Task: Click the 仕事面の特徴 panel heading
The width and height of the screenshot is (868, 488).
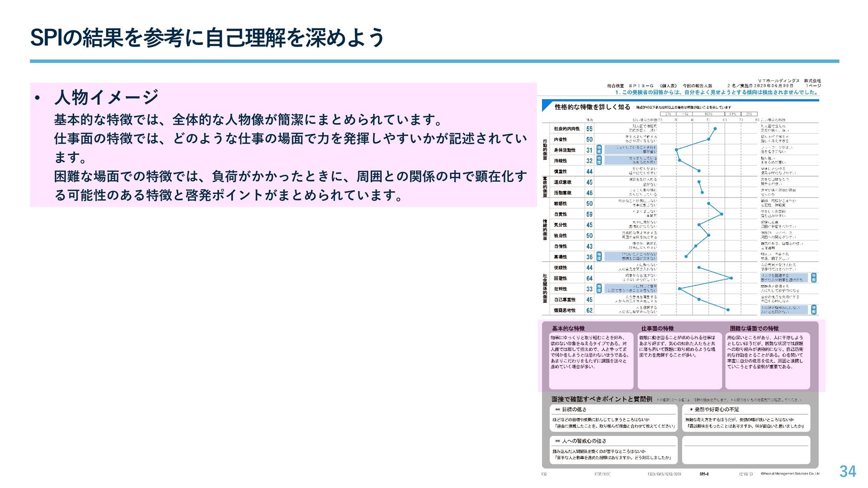Action: point(657,328)
